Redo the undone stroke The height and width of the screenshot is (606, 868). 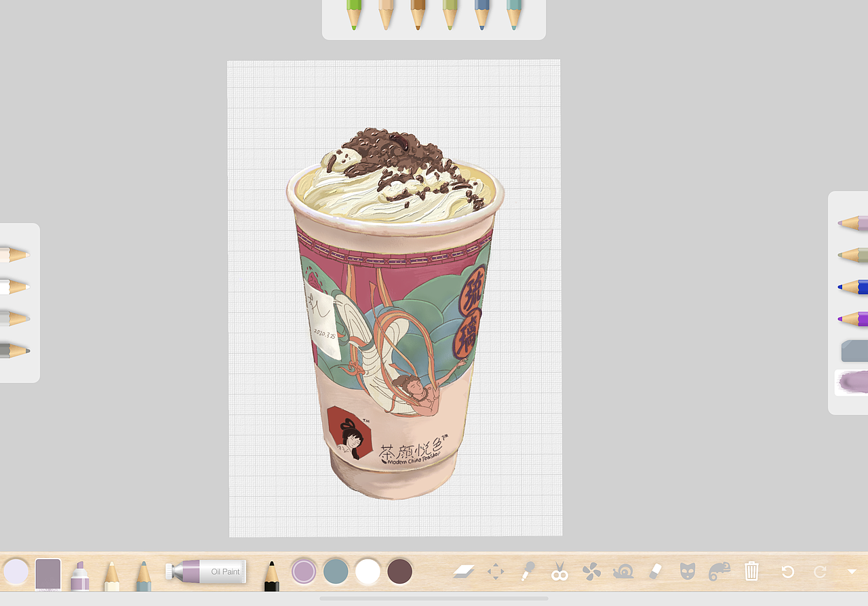pyautogui.click(x=820, y=571)
